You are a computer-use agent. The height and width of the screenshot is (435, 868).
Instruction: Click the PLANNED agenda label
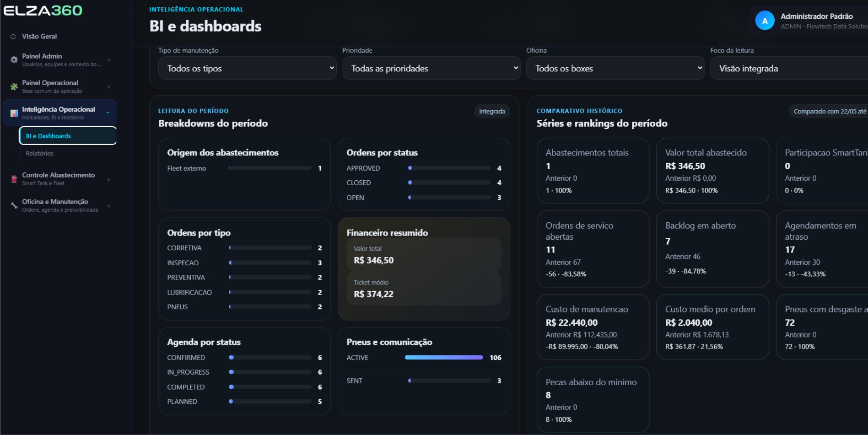(182, 402)
